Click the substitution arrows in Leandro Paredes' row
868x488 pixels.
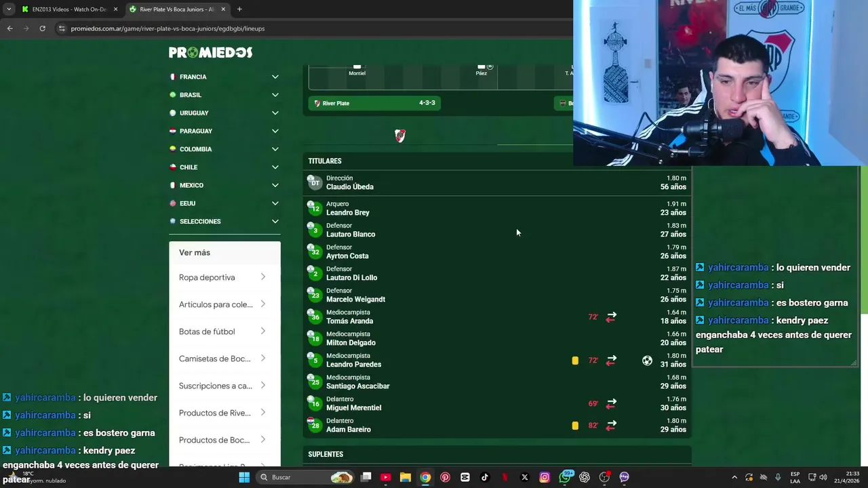611,360
